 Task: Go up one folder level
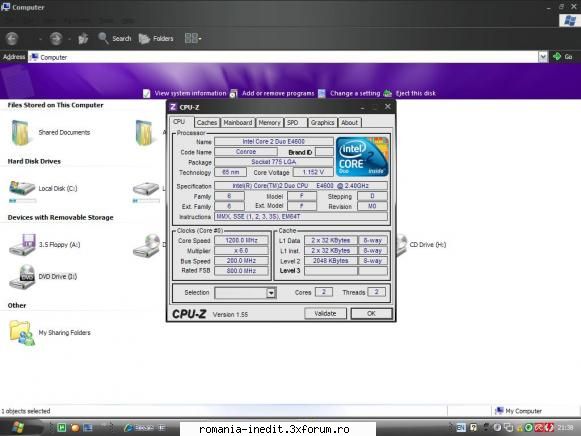coord(83,39)
